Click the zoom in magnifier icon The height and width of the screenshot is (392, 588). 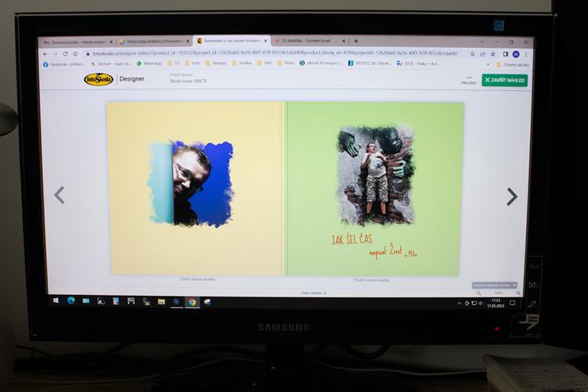pos(518,293)
